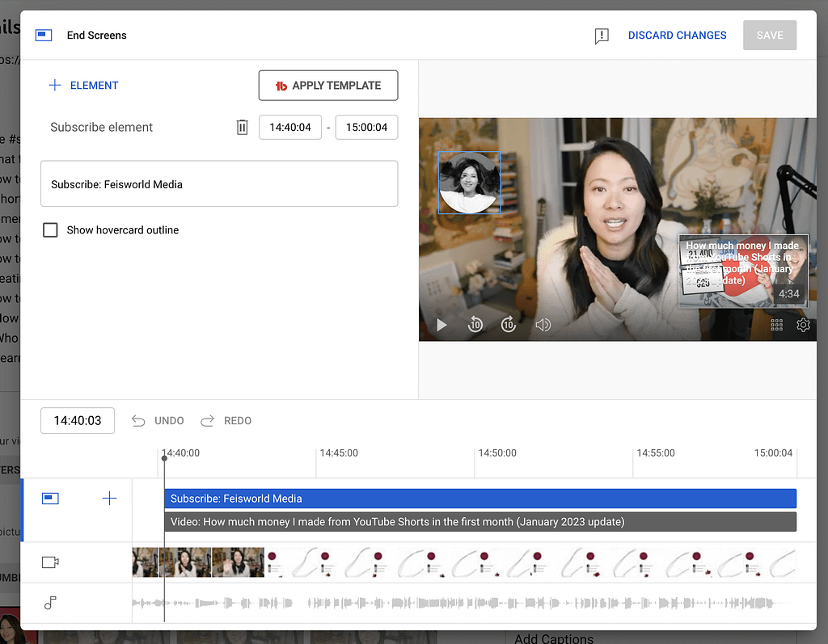The image size is (828, 644).
Task: Discard changes to the end screen
Action: click(x=677, y=35)
